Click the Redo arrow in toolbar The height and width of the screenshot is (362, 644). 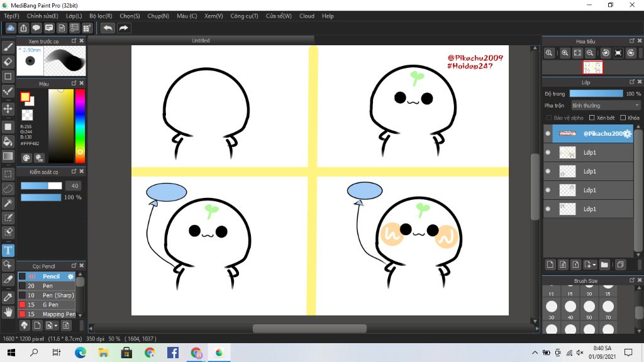(123, 28)
